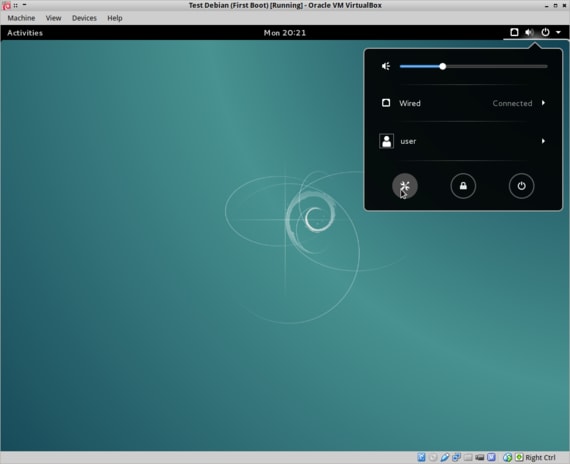Click the video capture status icon
Viewport: 570px width, 464px height.
coord(479,457)
